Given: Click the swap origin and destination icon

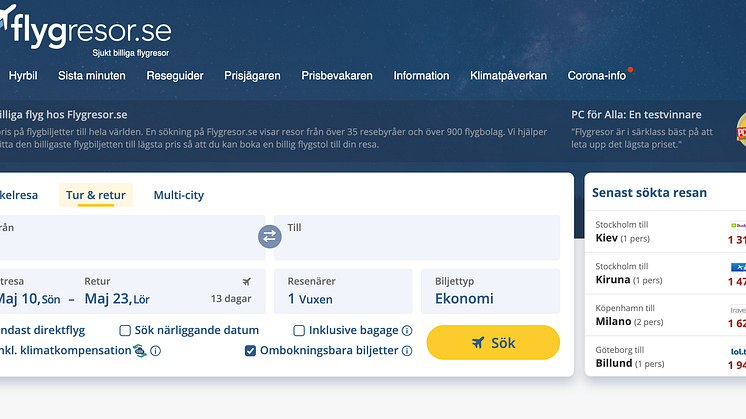Looking at the screenshot, I should click(270, 237).
